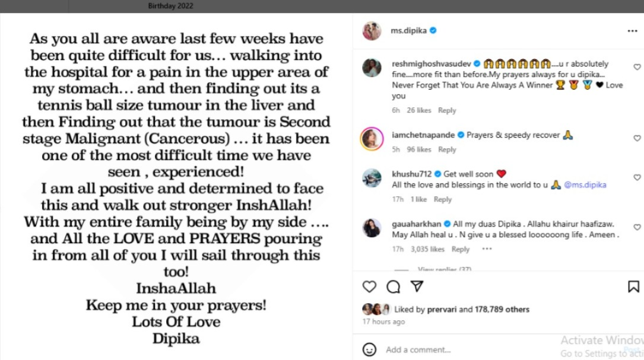Open comments via the speech bubble icon
Screen dimensions: 644x360
tap(393, 287)
